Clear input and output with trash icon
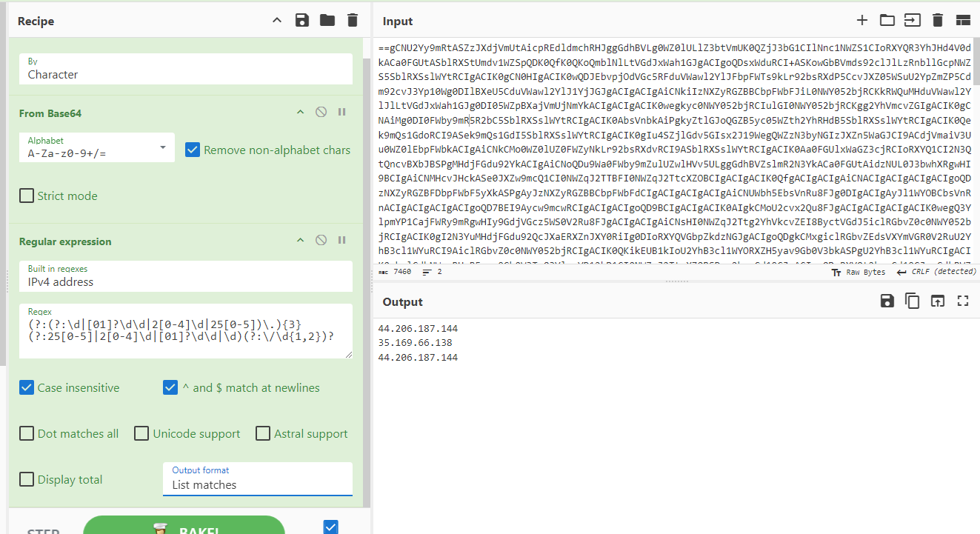 (938, 21)
